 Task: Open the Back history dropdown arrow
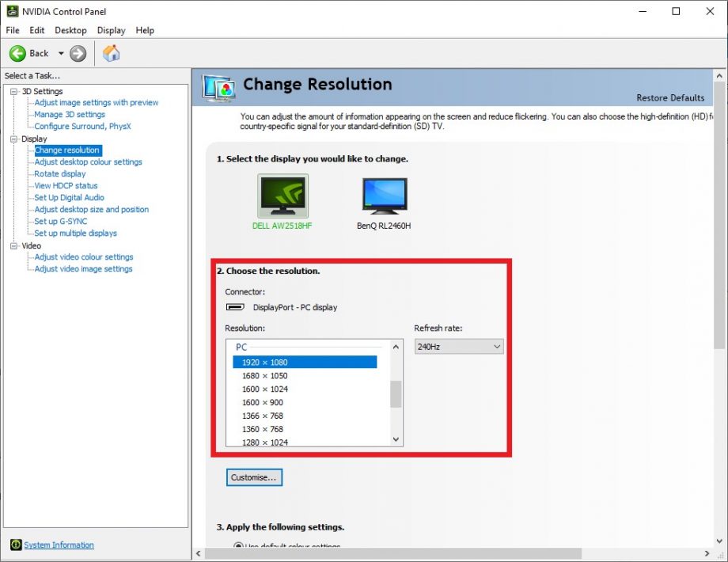click(61, 53)
